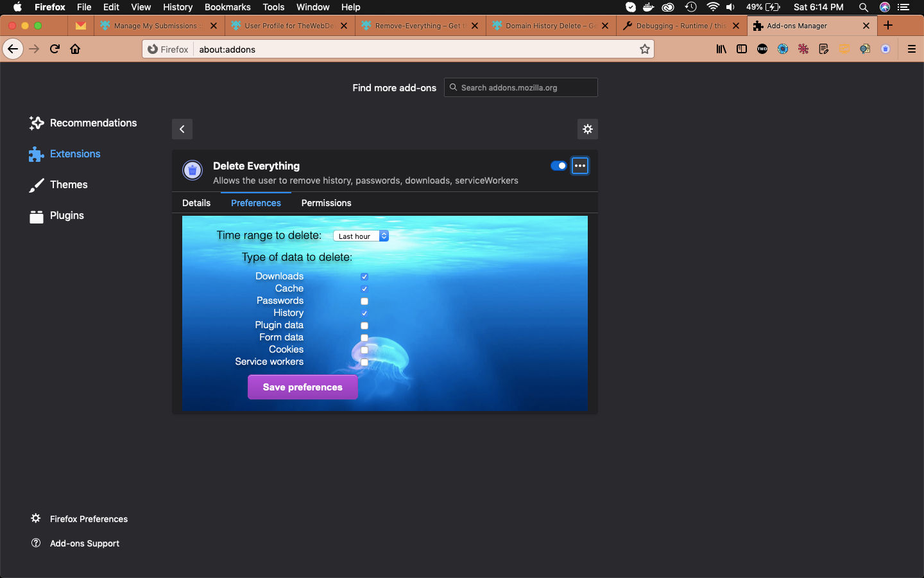Image resolution: width=924 pixels, height=578 pixels.
Task: Open Plugins category in sidebar
Action: point(56,215)
